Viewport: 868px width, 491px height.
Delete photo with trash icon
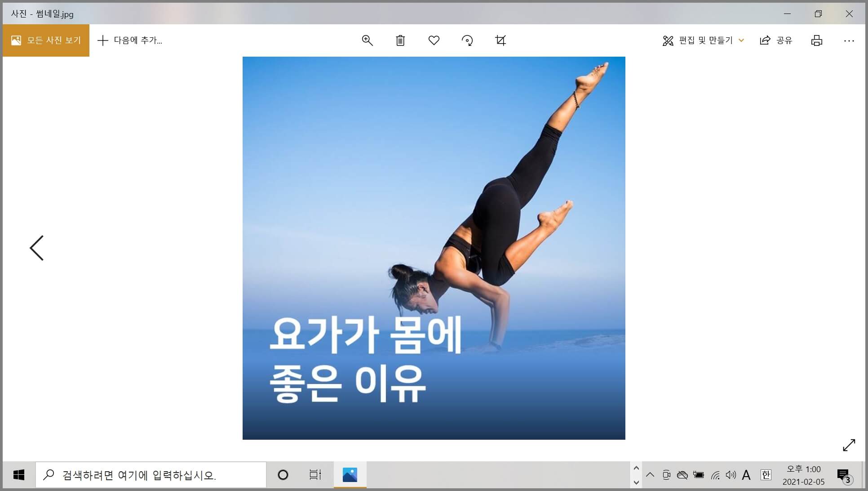tap(400, 40)
